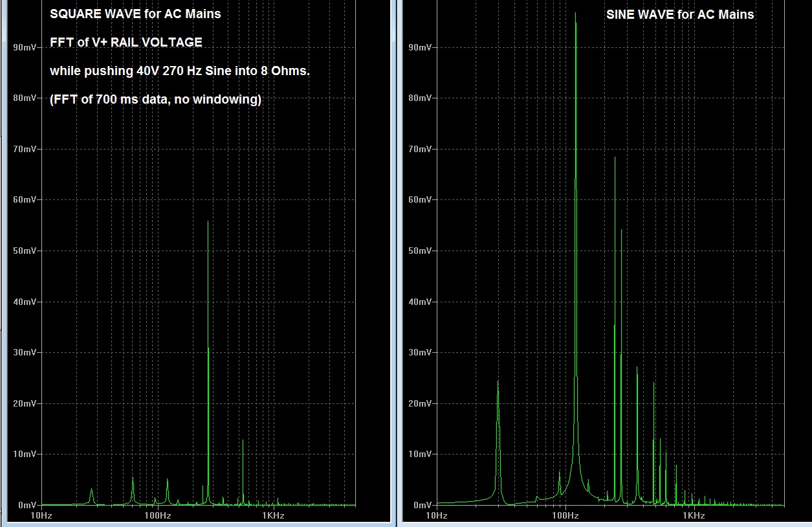
Task: Click 40mV axis label in SINE WAVE plot
Action: [421, 302]
